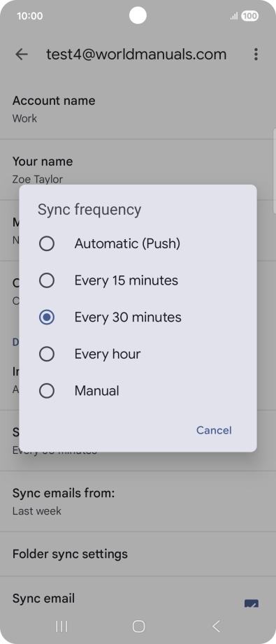
Task: Select the Every 30 minutes radio button
Action: pos(46,317)
